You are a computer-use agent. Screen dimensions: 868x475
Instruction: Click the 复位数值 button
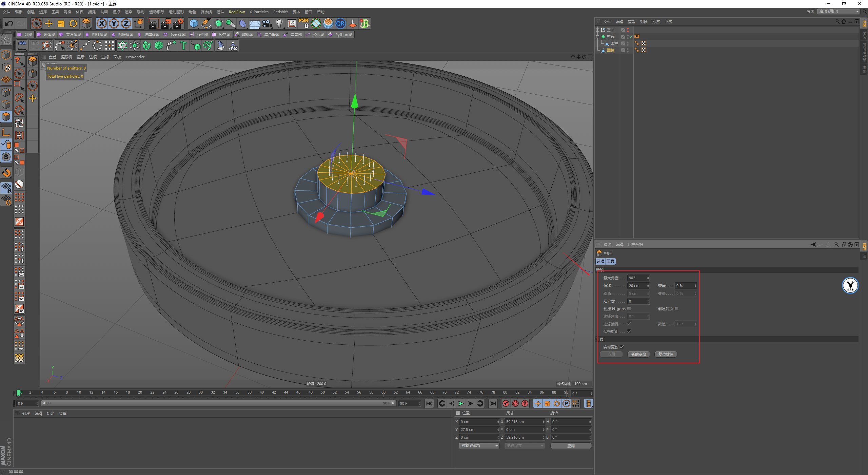tap(666, 354)
